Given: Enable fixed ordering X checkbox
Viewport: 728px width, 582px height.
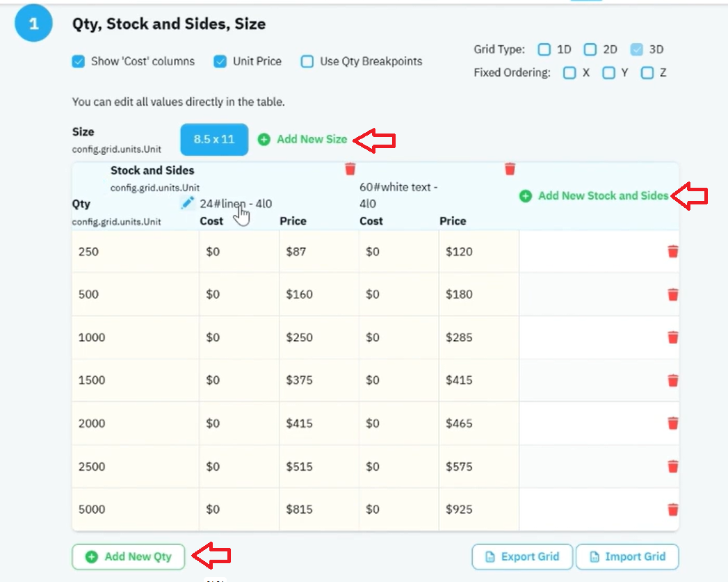Looking at the screenshot, I should tap(569, 72).
